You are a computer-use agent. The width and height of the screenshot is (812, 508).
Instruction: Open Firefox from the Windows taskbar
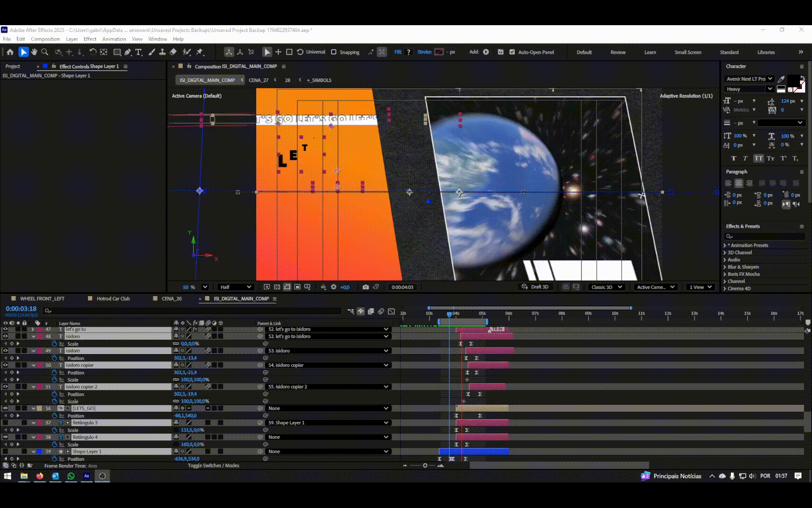[40, 476]
